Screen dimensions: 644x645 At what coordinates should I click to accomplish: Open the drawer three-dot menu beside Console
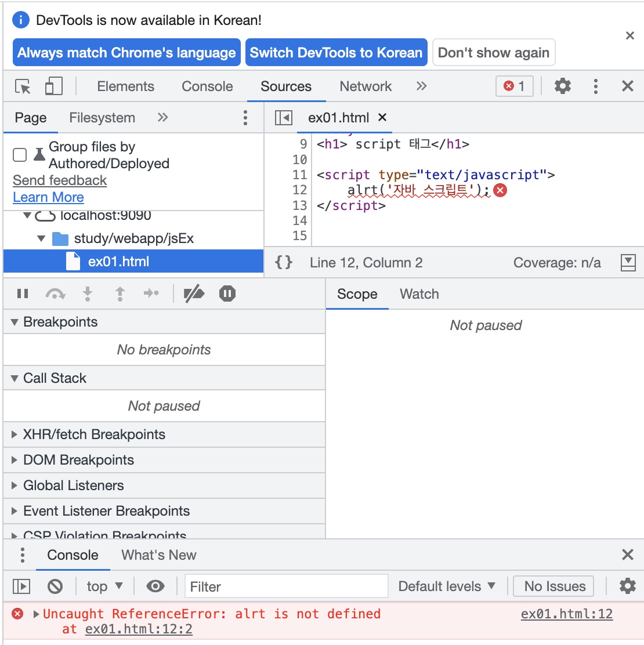23,555
